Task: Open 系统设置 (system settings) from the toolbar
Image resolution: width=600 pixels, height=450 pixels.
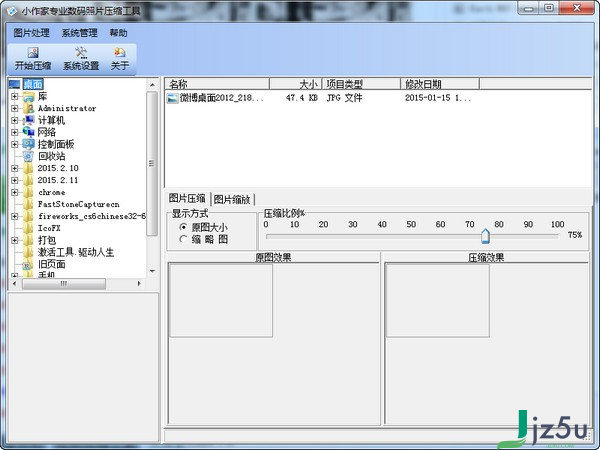Action: tap(81, 53)
